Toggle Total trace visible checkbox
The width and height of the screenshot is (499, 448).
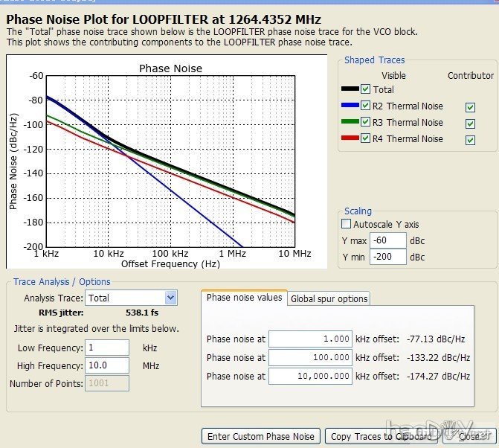click(365, 89)
